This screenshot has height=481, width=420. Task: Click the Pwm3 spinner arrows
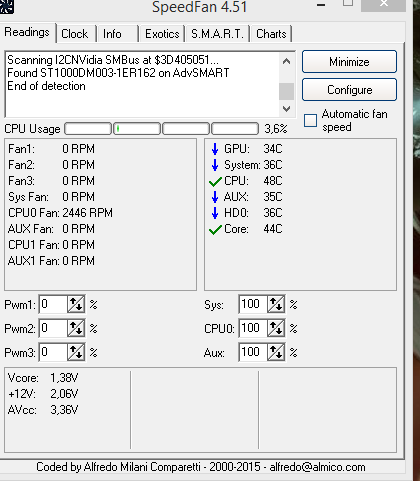tap(76, 352)
